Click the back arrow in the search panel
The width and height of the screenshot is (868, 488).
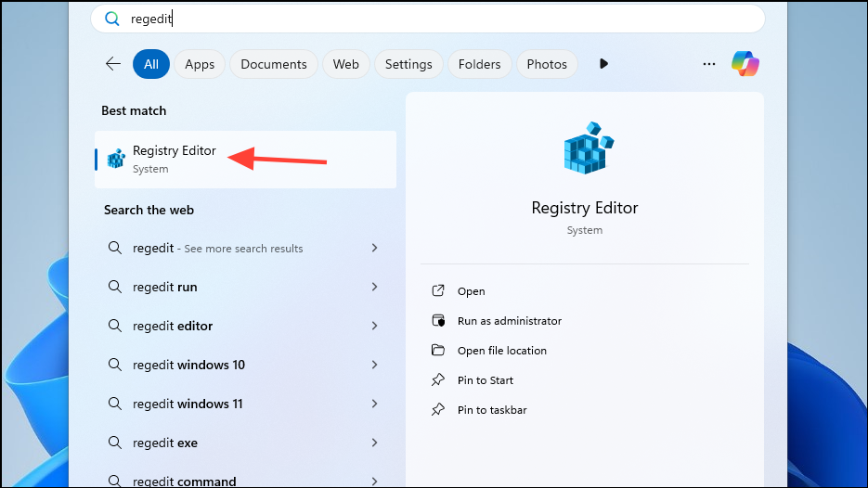(x=113, y=64)
